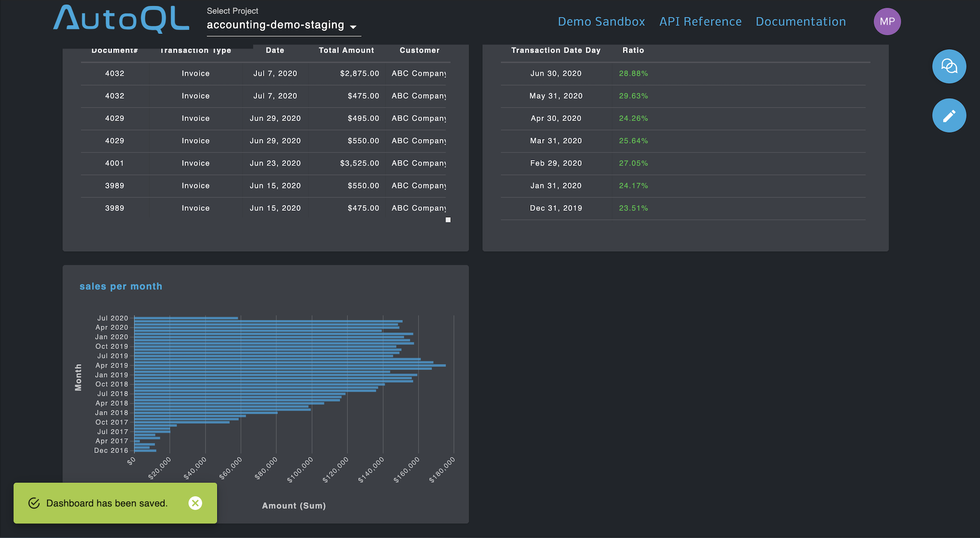This screenshot has height=538, width=980.
Task: Sort by Total Amount column
Action: point(346,50)
